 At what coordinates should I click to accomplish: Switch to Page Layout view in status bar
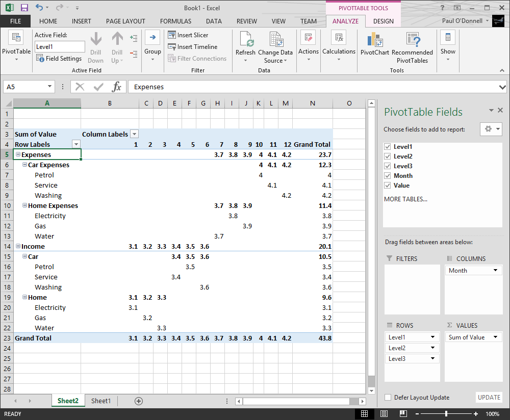[x=384, y=414]
